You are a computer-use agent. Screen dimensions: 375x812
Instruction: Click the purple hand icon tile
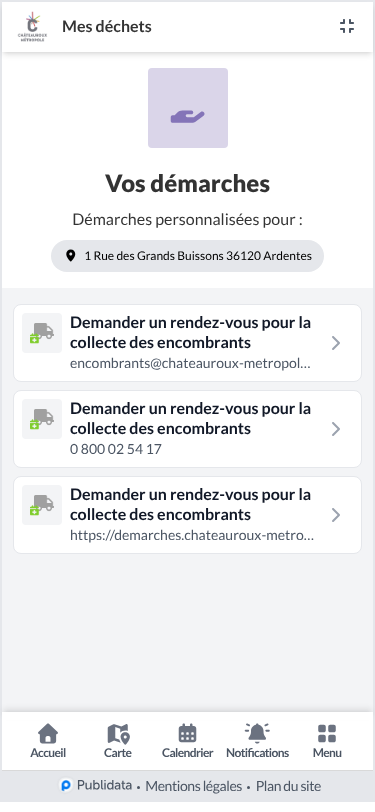pyautogui.click(x=188, y=108)
